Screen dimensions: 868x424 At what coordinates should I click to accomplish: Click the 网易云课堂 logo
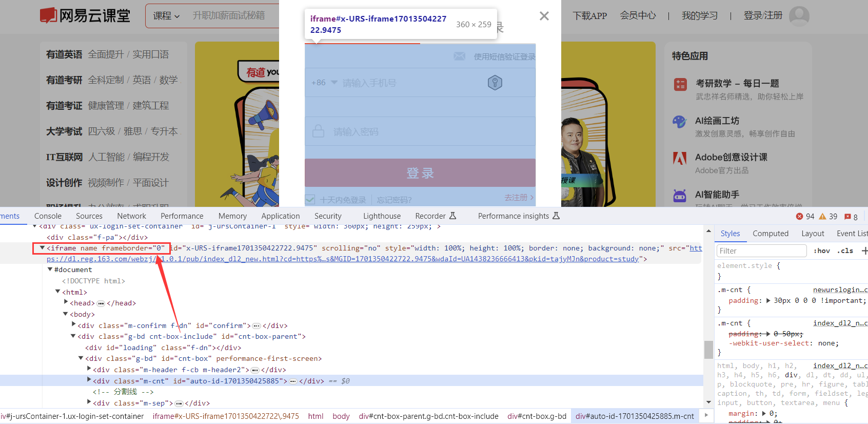click(x=85, y=16)
